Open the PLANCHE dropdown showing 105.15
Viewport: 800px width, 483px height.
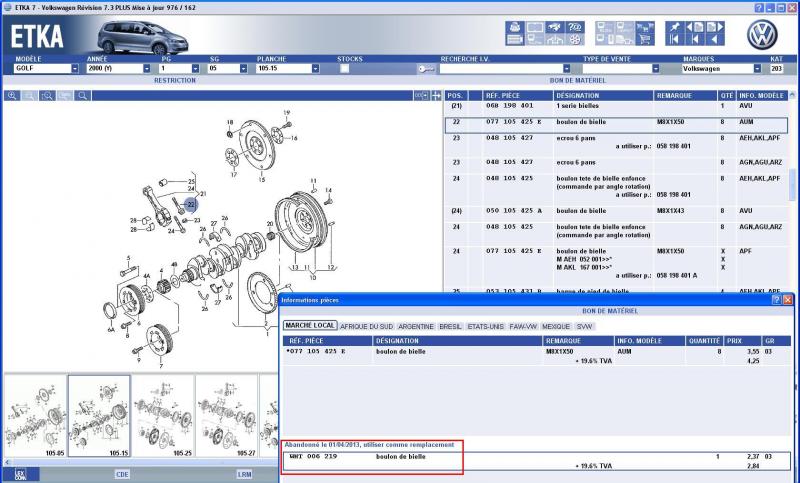pyautogui.click(x=315, y=68)
